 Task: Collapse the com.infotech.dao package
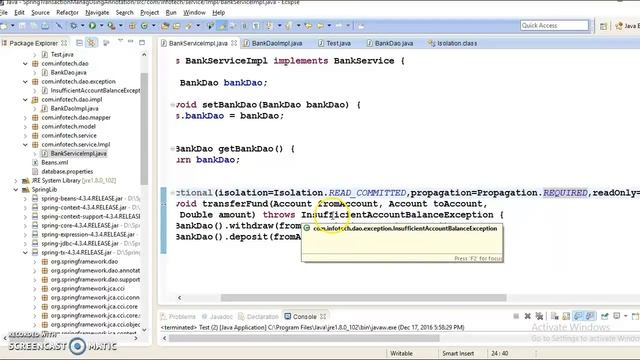click(25, 63)
